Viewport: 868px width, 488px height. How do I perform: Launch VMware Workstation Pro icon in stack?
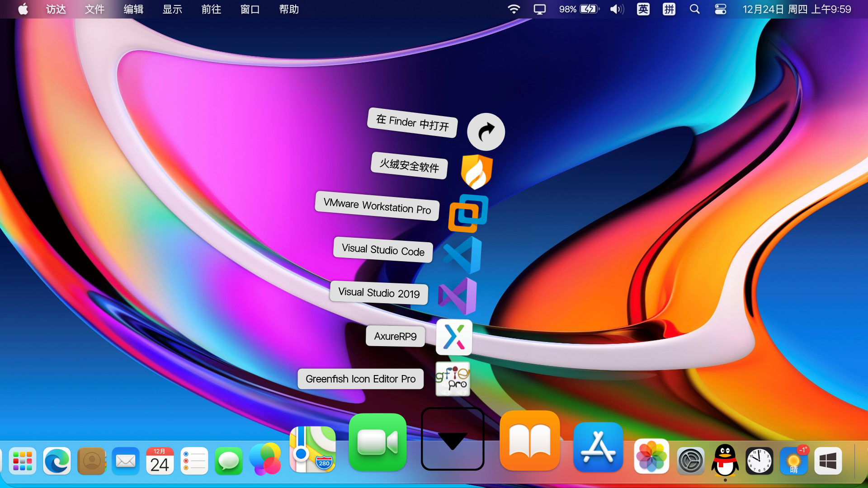468,213
